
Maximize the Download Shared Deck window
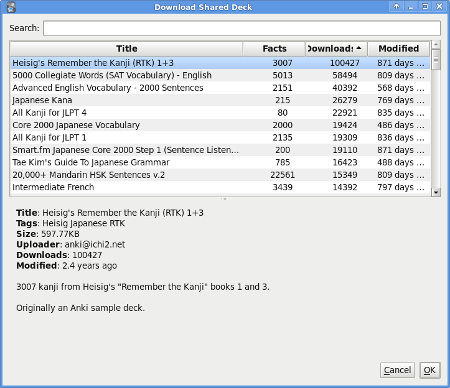425,7
